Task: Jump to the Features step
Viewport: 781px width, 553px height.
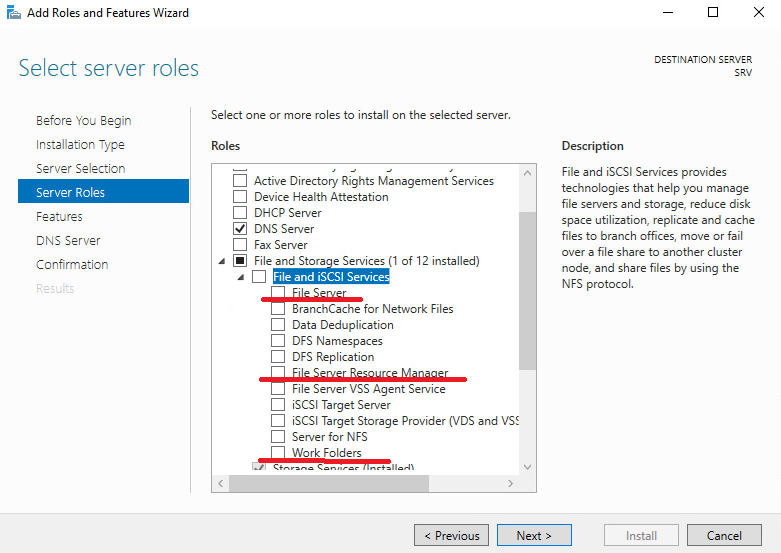Action: [59, 216]
